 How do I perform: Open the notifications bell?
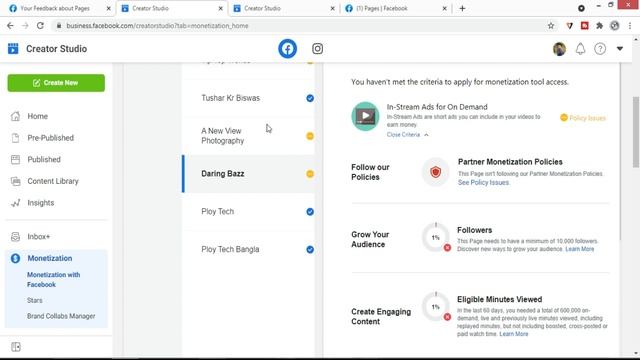tap(580, 49)
